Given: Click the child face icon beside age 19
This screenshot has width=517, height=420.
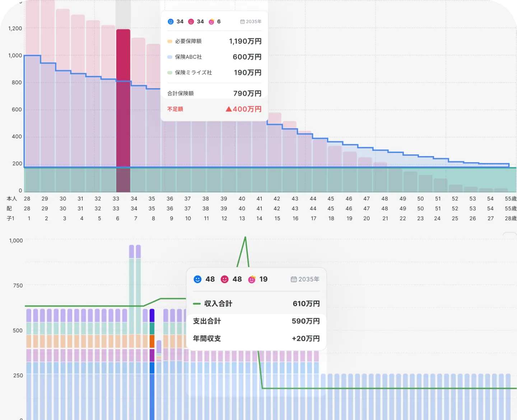Looking at the screenshot, I should [252, 279].
